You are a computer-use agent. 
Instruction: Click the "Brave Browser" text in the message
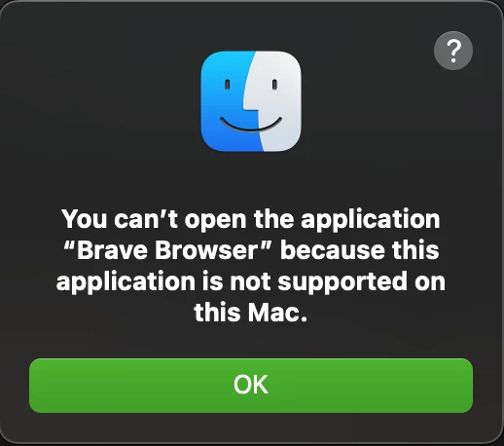point(167,250)
